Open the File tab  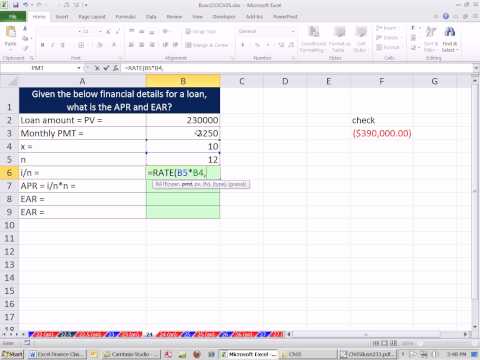point(13,16)
